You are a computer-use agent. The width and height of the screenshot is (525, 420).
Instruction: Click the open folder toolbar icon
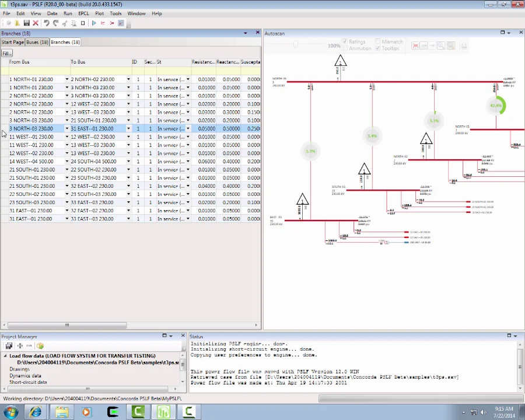coord(17,23)
